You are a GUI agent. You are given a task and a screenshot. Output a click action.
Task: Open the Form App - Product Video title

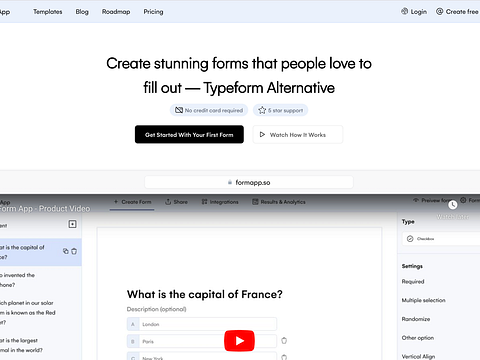click(x=45, y=209)
